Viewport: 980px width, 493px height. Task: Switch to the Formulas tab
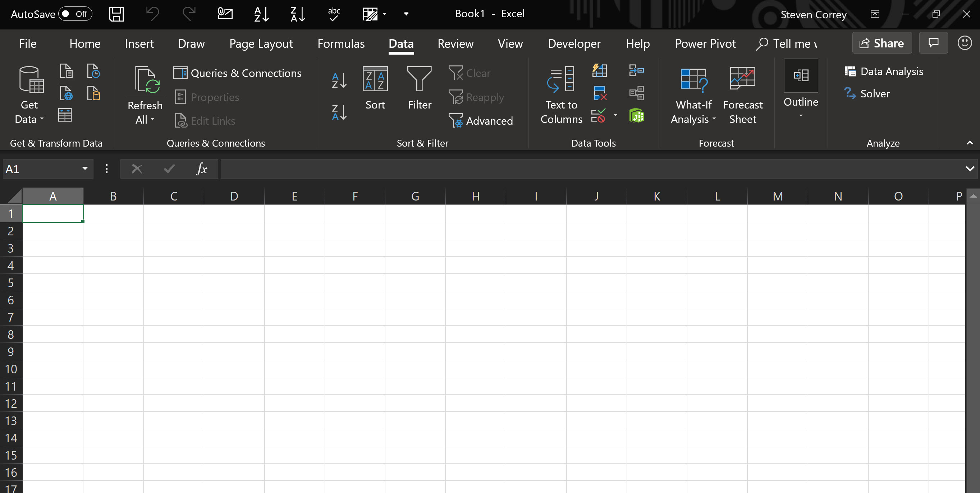point(340,44)
